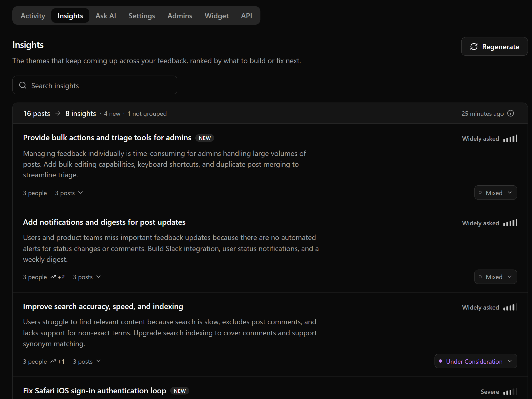Select the Insights tab
The image size is (532, 399).
[x=70, y=16]
